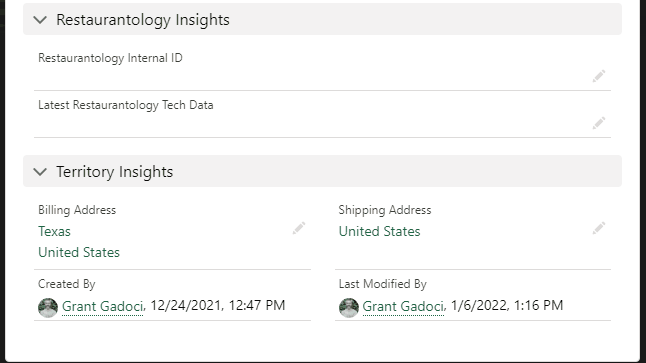The image size is (646, 363).
Task: Open Grant Gadoci under Created By
Action: pyautogui.click(x=103, y=307)
